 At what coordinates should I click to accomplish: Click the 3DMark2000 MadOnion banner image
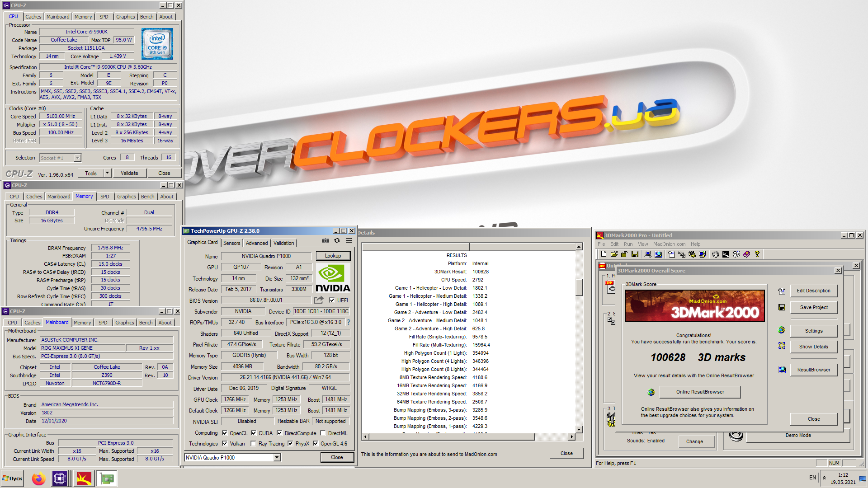click(694, 306)
